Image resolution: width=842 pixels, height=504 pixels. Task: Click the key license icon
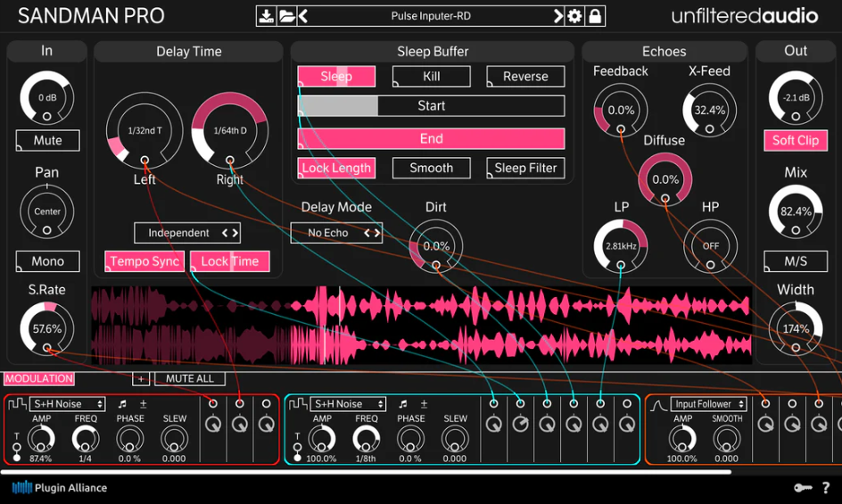pos(803,488)
